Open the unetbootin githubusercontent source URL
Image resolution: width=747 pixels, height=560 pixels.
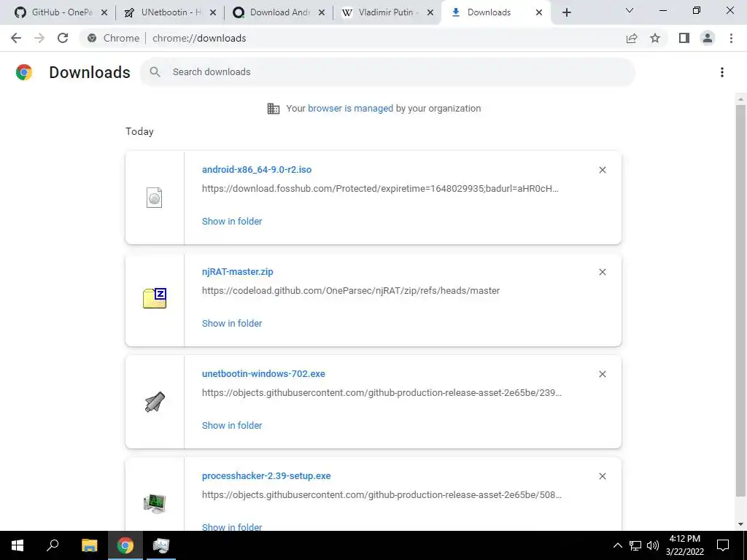pyautogui.click(x=382, y=392)
